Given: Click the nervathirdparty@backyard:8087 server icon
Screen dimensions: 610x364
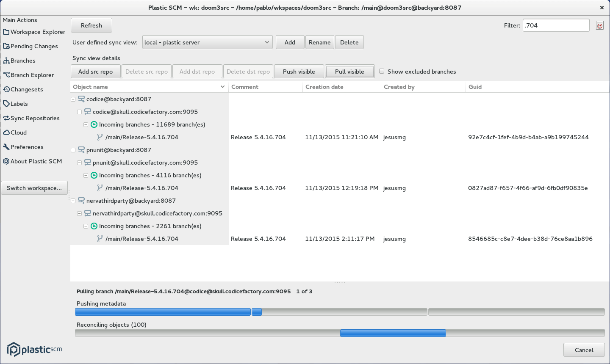Looking at the screenshot, I should click(81, 201).
